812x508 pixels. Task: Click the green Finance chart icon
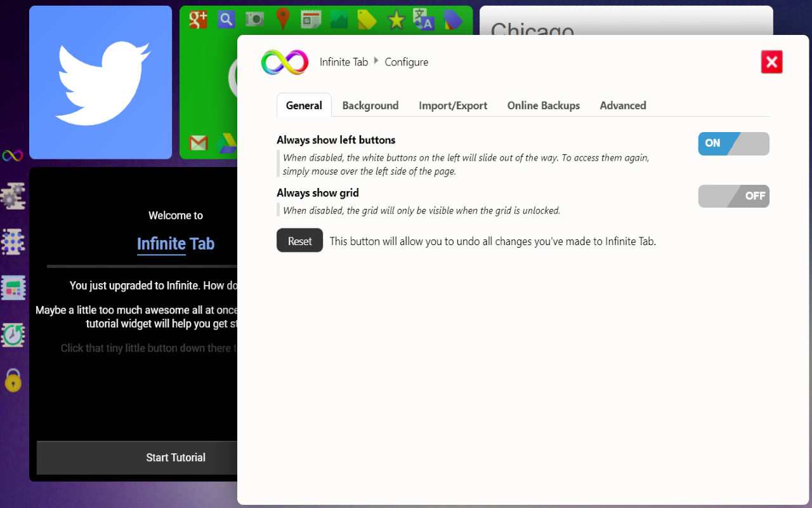[339, 20]
